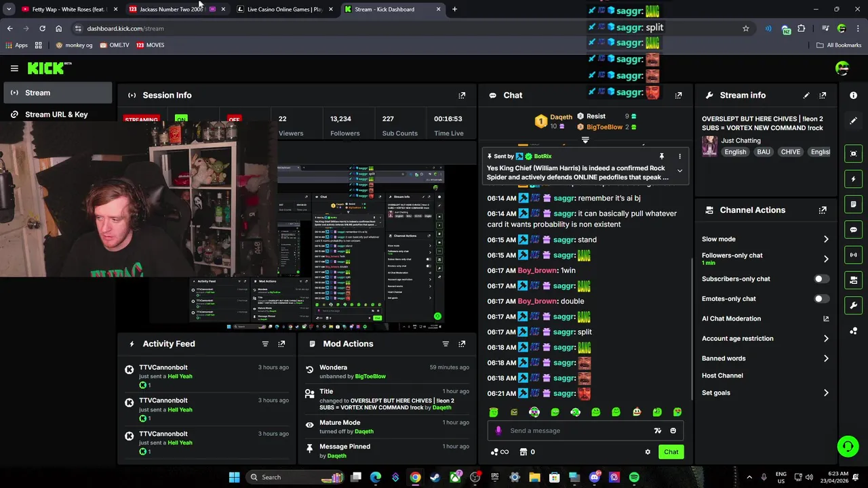Open Discord from the taskbar
The height and width of the screenshot is (488, 868).
coord(595,477)
